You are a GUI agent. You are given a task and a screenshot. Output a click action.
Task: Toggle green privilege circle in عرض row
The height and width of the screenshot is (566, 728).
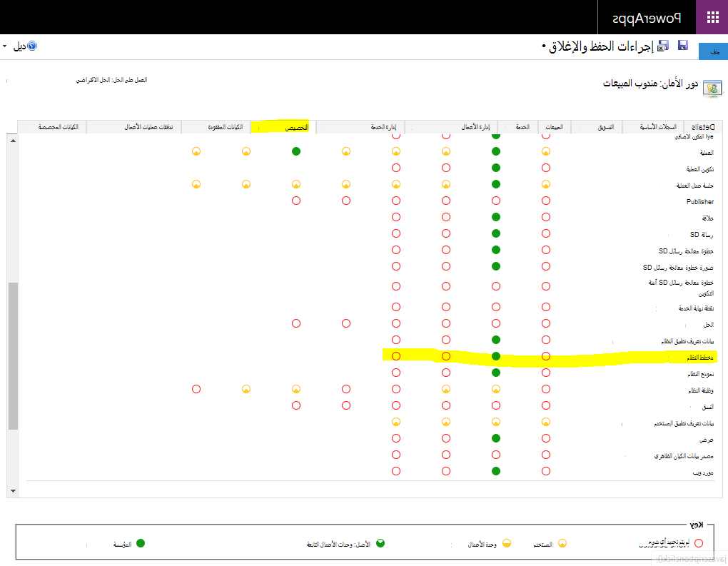coord(496,438)
